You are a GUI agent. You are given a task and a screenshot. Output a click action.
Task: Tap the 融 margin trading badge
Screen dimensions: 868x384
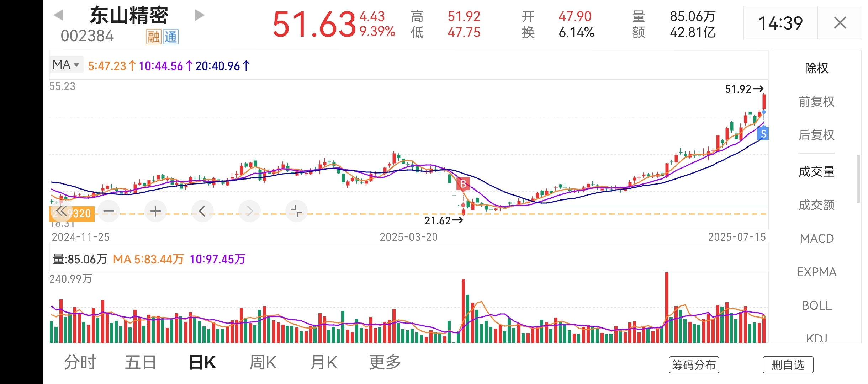point(153,37)
